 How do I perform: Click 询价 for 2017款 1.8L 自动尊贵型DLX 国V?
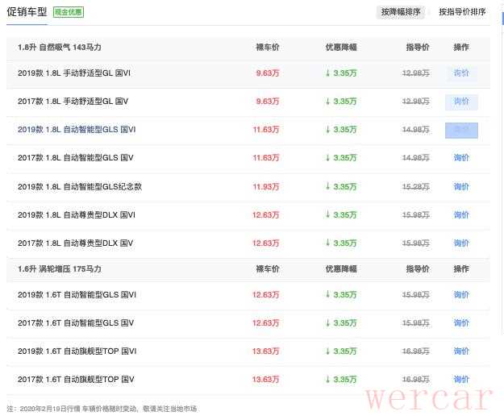coord(461,243)
